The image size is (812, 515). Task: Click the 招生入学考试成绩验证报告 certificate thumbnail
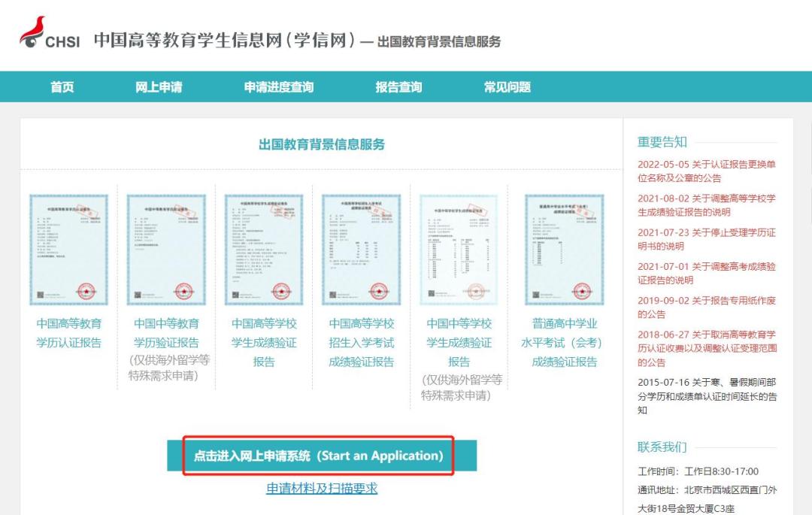point(362,250)
